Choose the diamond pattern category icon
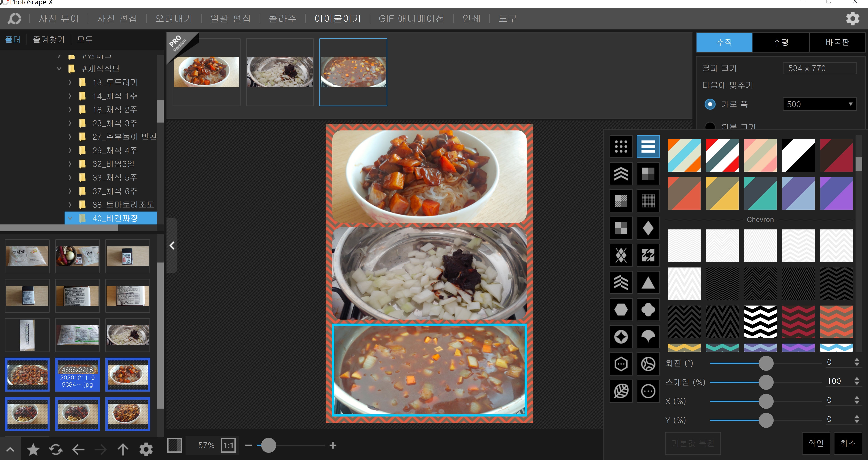This screenshot has width=868, height=460. click(x=648, y=228)
